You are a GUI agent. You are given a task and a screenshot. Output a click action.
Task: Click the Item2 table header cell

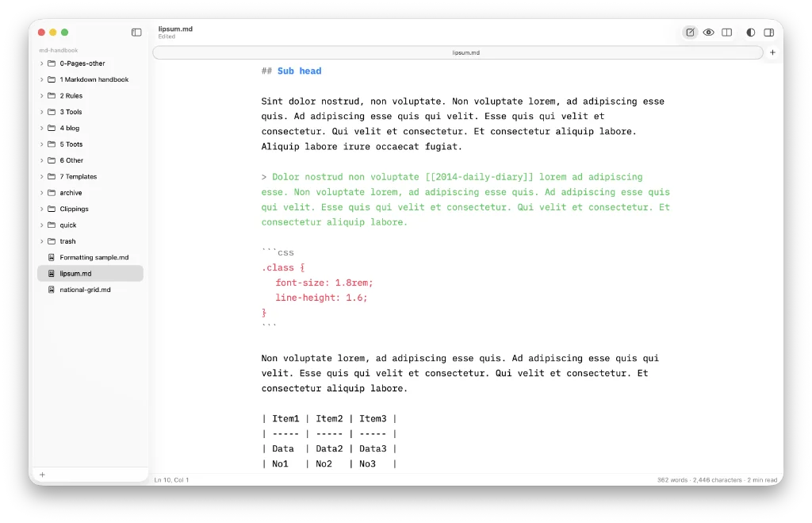coord(329,418)
